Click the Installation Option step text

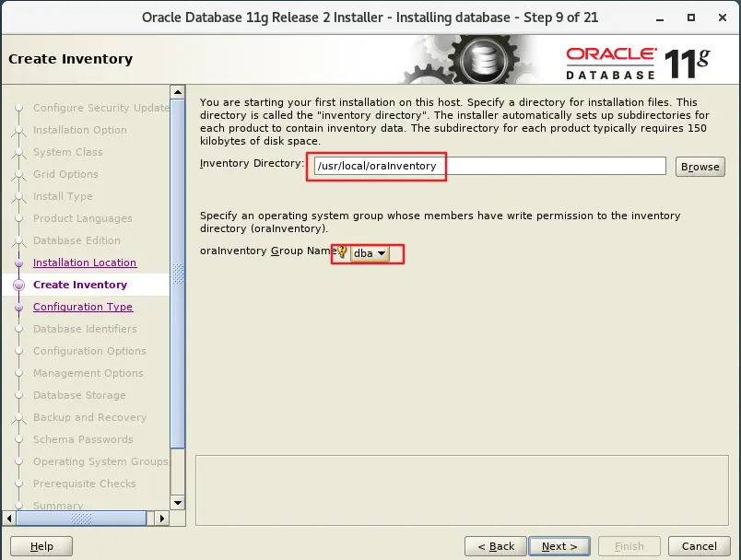[80, 130]
